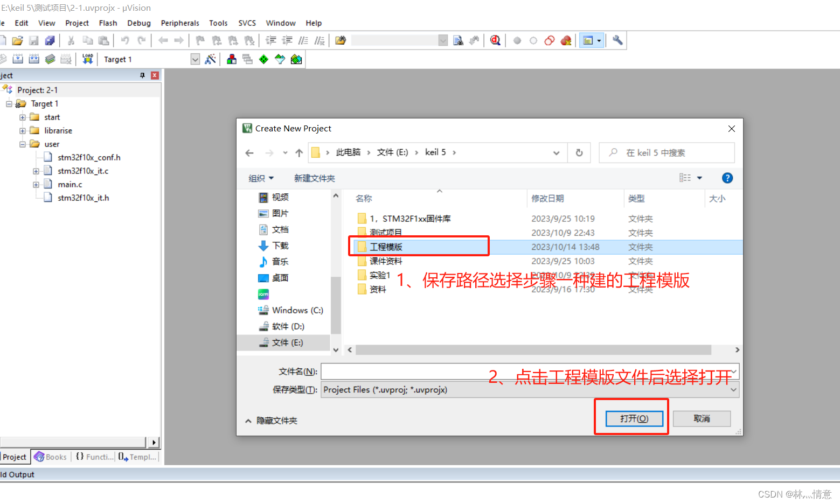Click the refresh icon in dialog address bar
Screen dimensions: 840x504
click(x=579, y=152)
